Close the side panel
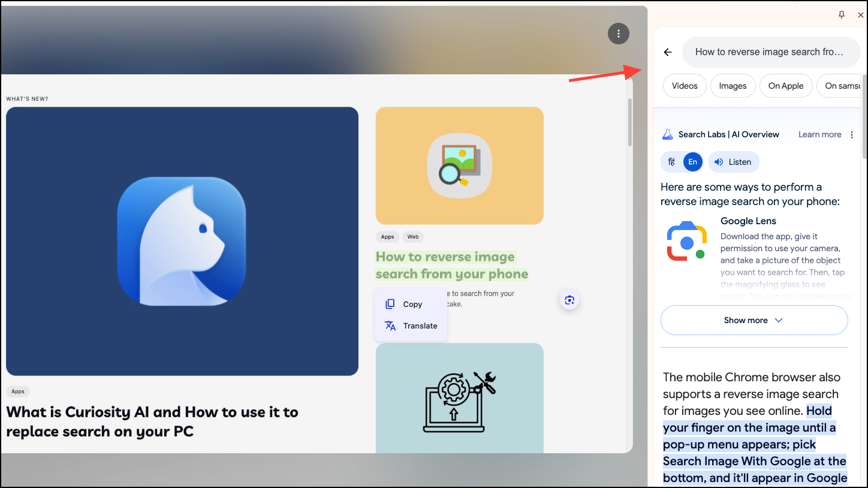Viewport: 868px width, 488px height. coord(861,15)
